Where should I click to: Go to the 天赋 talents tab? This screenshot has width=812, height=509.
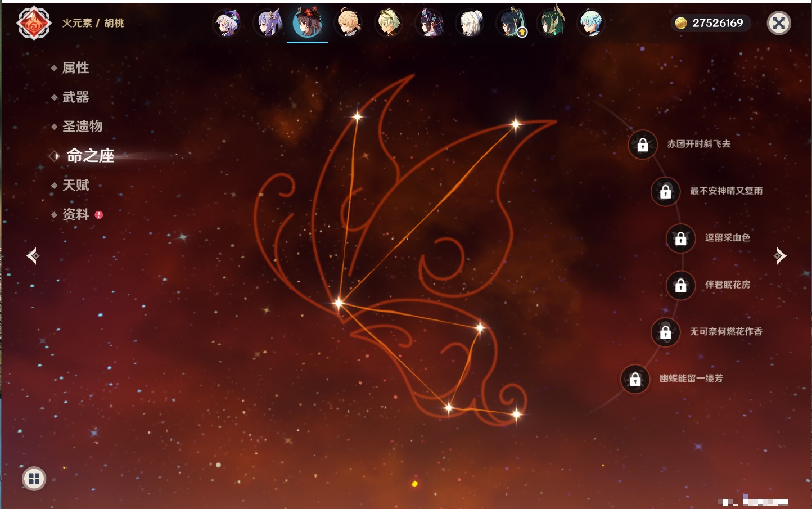tap(75, 185)
